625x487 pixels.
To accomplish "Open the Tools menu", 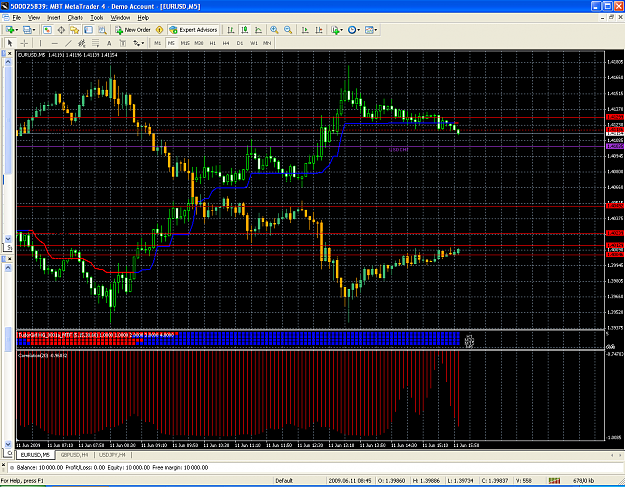I will tap(96, 18).
